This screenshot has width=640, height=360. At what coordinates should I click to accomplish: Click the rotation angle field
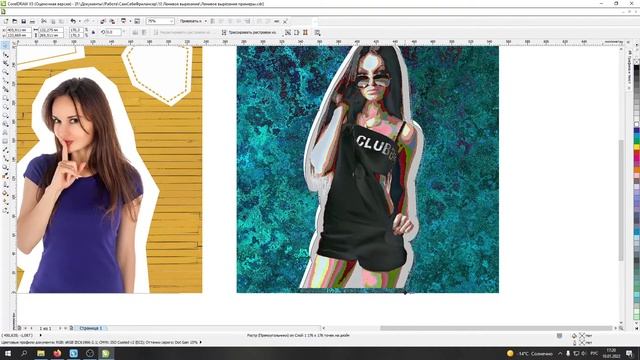(x=113, y=32)
